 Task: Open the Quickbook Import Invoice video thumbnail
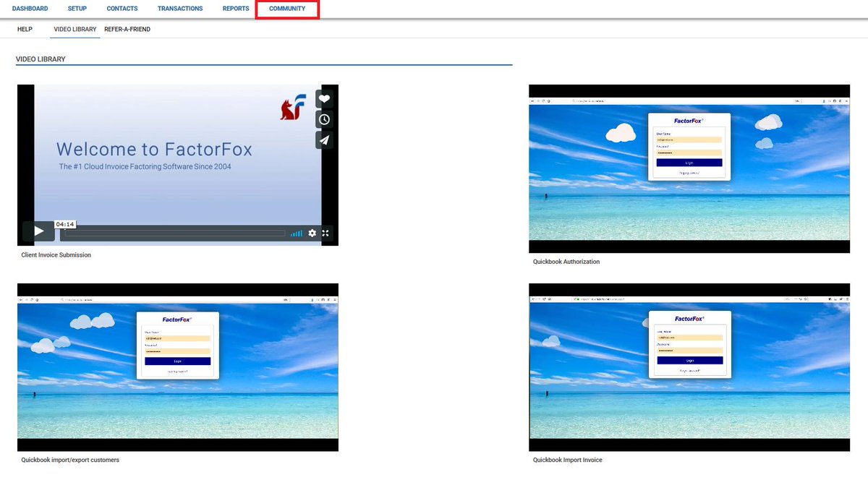click(x=689, y=367)
